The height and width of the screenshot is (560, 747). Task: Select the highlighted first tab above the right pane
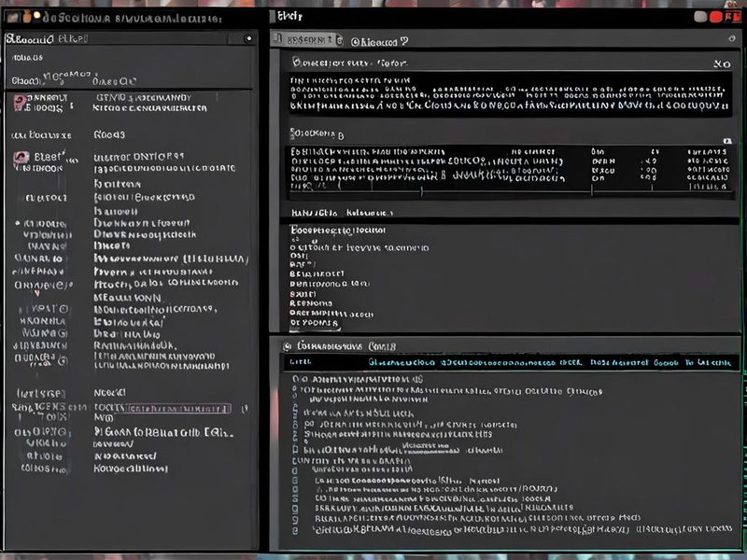[307, 40]
